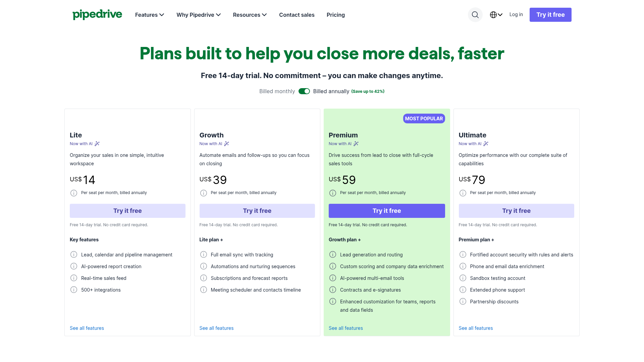Viewport: 644px width, 362px height.
Task: Open info for Custom scoring and company data enrichment
Action: (333, 266)
